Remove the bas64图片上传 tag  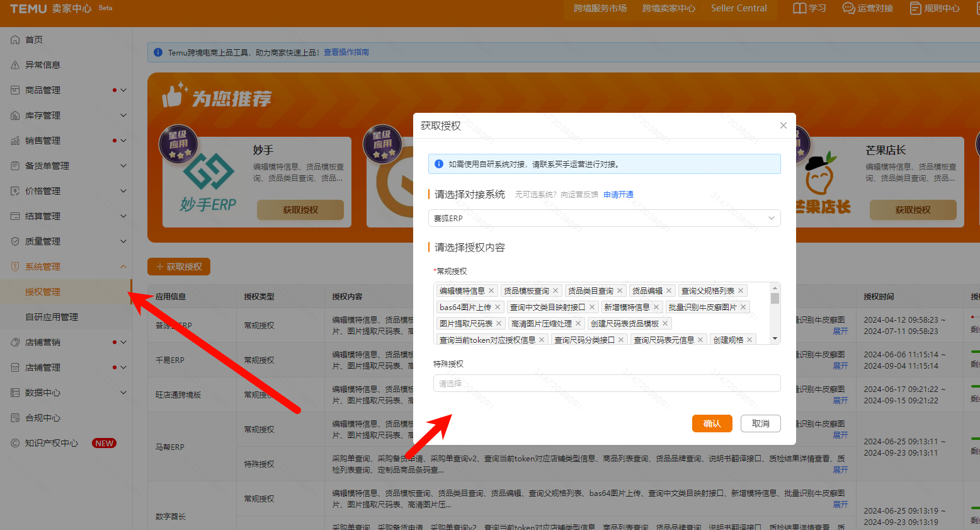pos(498,307)
